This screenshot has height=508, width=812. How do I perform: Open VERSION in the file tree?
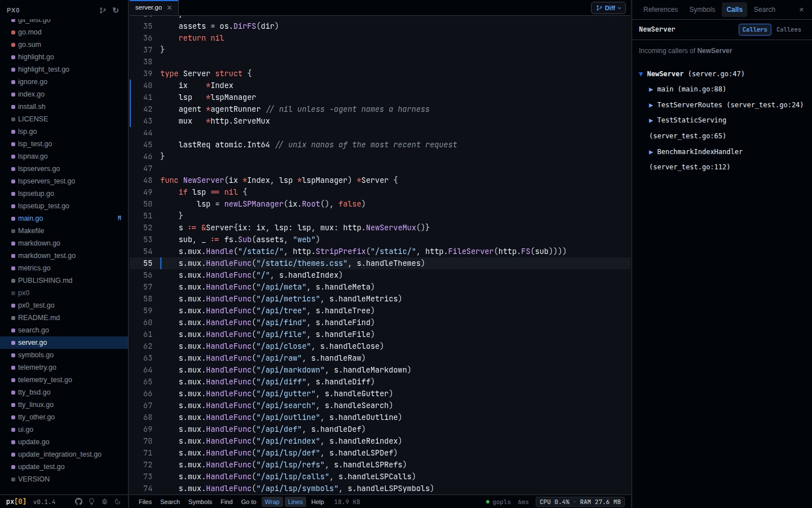click(x=64, y=479)
